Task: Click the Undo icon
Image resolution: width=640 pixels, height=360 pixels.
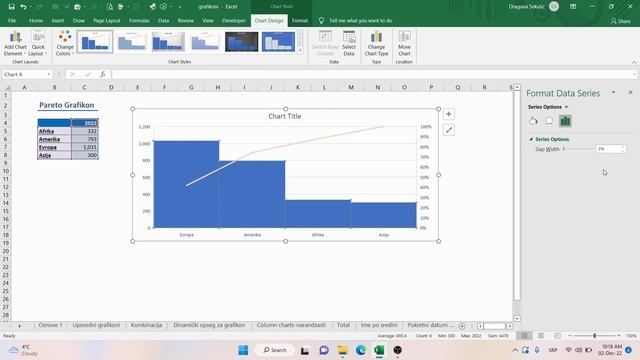Action: [x=24, y=7]
